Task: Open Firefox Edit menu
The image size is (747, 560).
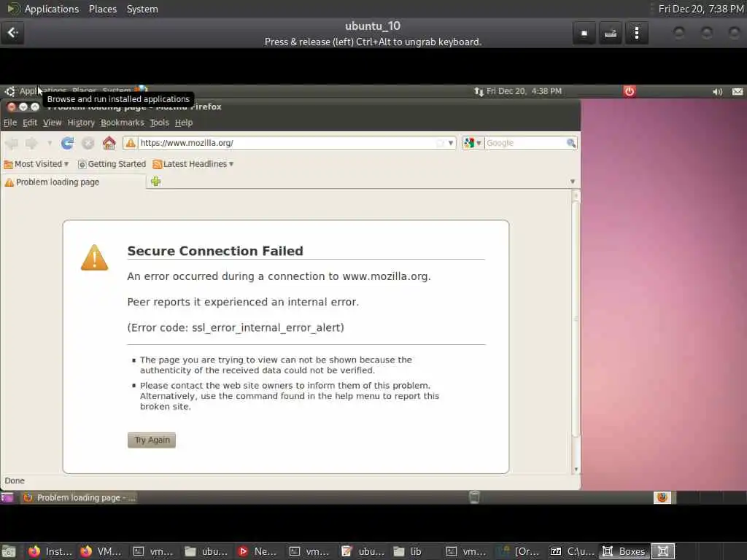Action: [29, 122]
